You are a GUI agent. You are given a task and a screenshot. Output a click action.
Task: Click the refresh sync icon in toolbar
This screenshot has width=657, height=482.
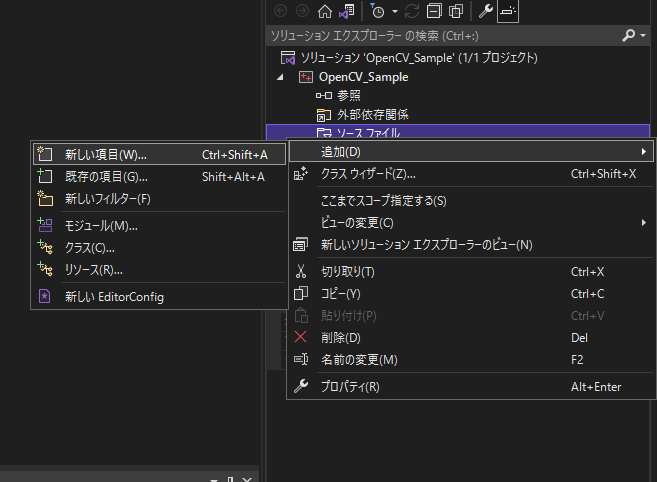click(412, 11)
